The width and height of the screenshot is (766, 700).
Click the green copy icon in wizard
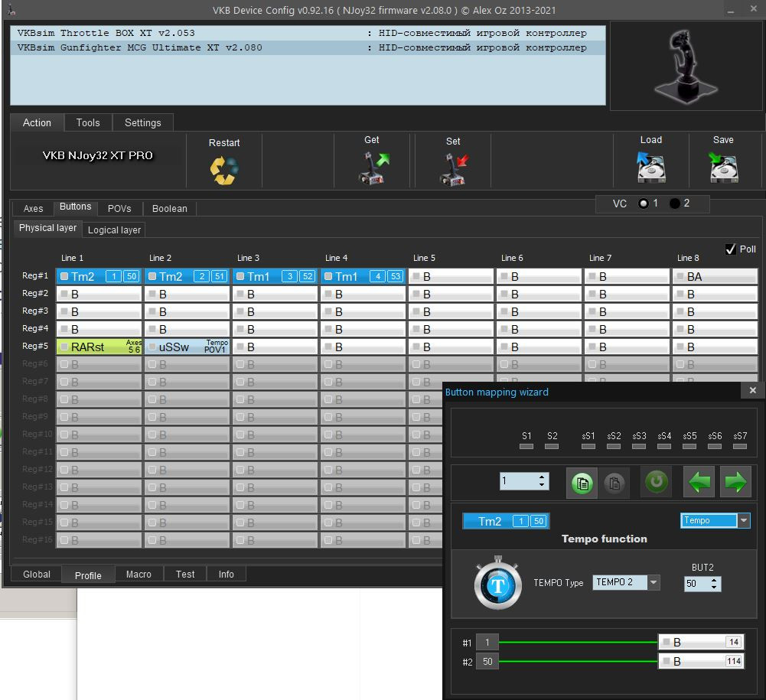[x=582, y=483]
